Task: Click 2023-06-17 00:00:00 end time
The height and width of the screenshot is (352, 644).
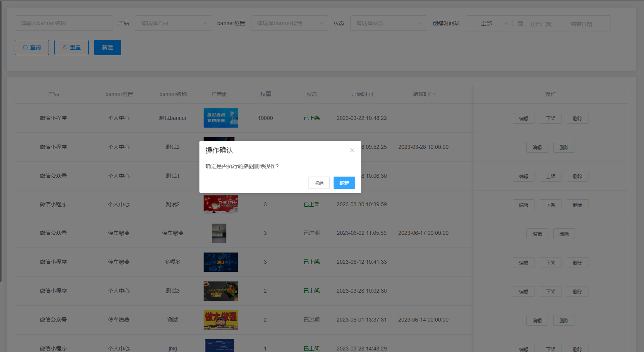Action: tap(423, 233)
